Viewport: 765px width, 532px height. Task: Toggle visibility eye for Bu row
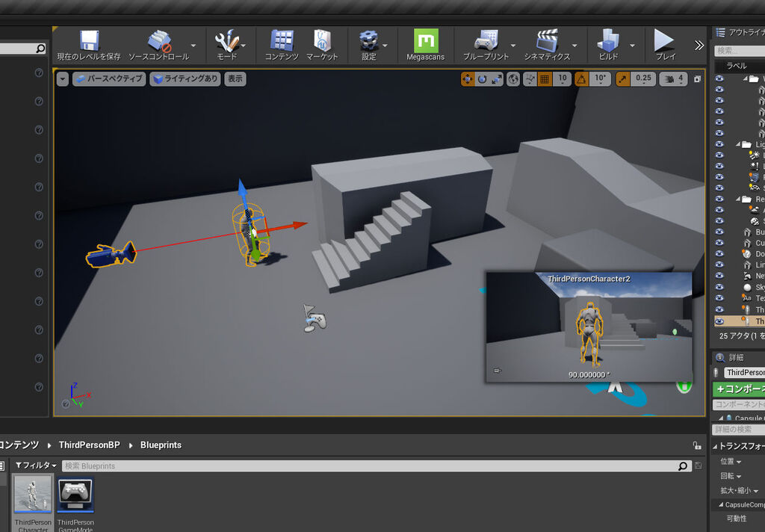[x=719, y=232]
